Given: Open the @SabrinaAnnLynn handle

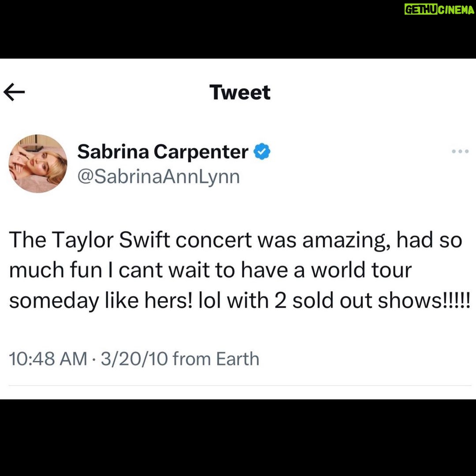Looking at the screenshot, I should [159, 177].
